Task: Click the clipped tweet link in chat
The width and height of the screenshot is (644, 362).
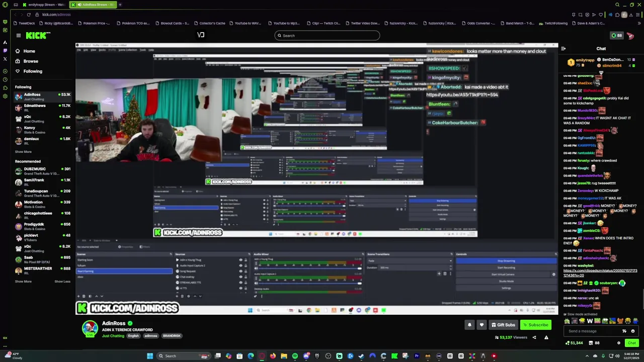Action: [600, 273]
